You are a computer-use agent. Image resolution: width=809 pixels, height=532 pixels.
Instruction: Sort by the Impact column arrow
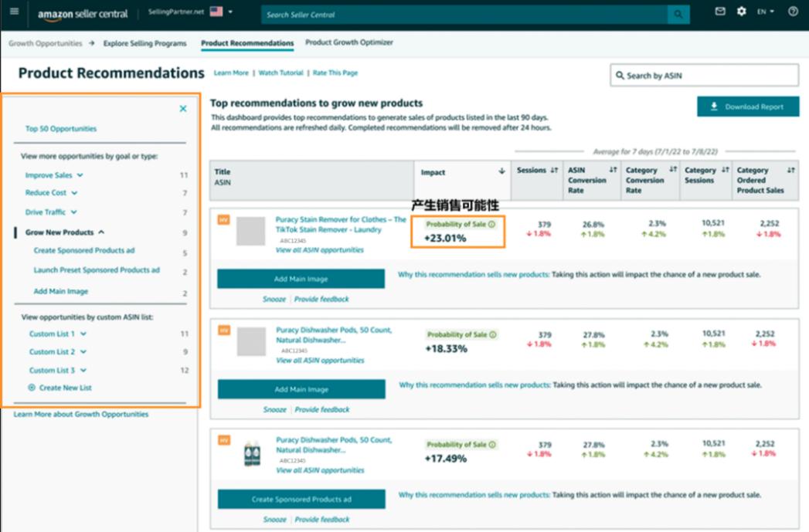501,171
